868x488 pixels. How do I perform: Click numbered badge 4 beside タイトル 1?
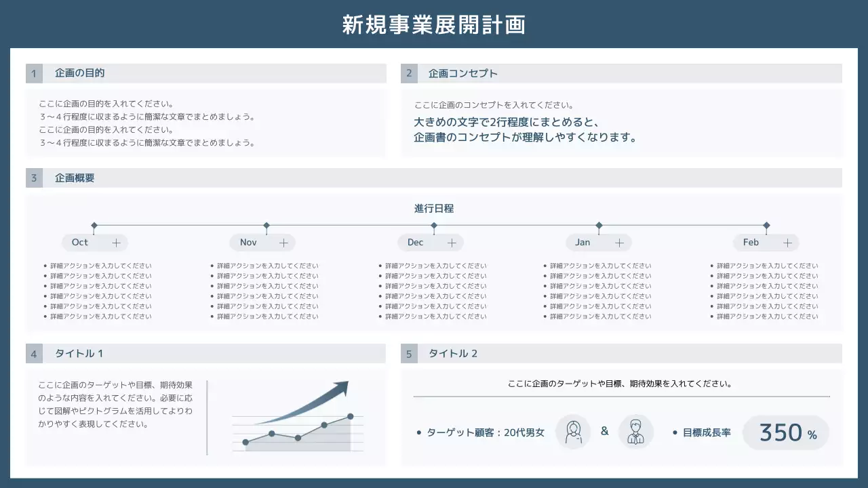point(34,353)
